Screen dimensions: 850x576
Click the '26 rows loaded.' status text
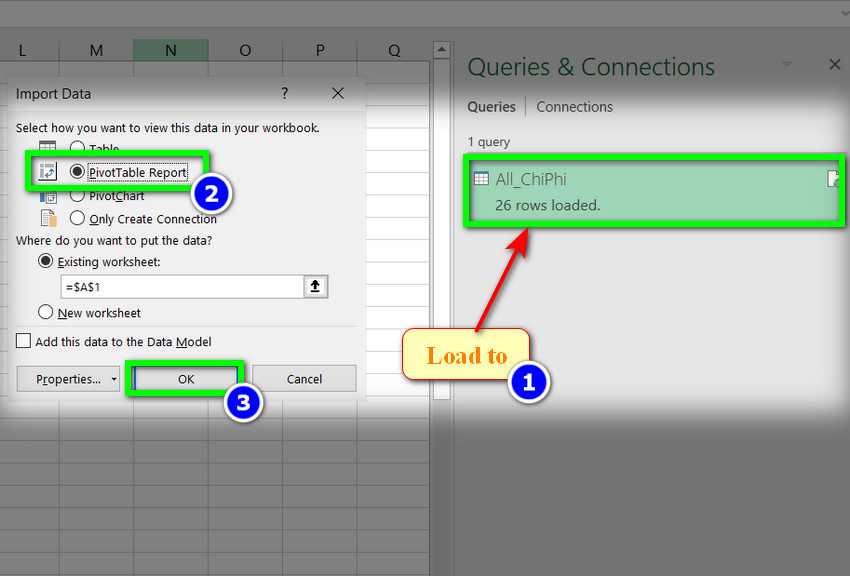click(x=548, y=205)
